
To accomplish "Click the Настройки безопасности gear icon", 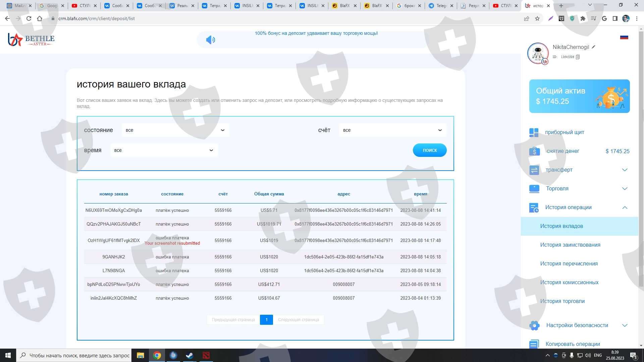I will coord(534,325).
